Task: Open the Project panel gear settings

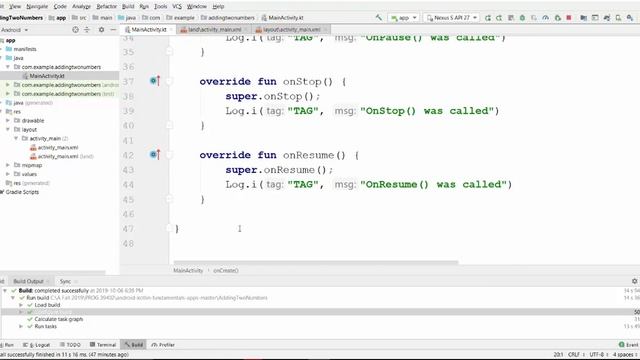Action: coord(101,30)
